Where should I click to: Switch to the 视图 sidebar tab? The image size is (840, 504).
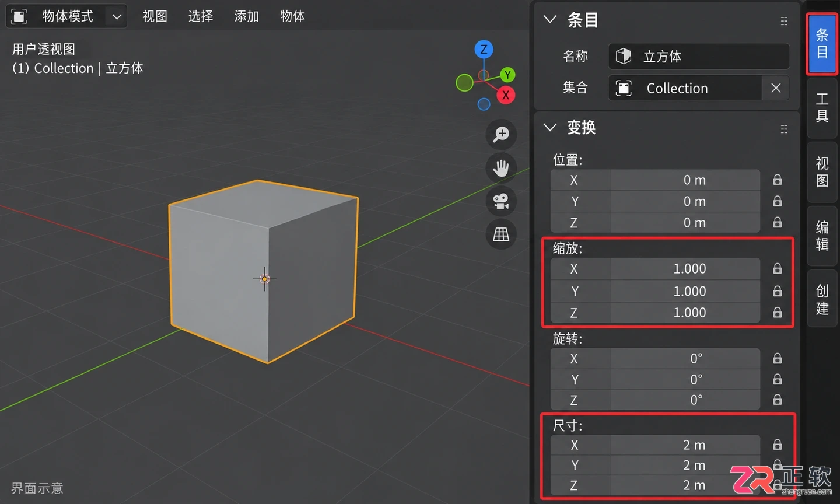(822, 172)
